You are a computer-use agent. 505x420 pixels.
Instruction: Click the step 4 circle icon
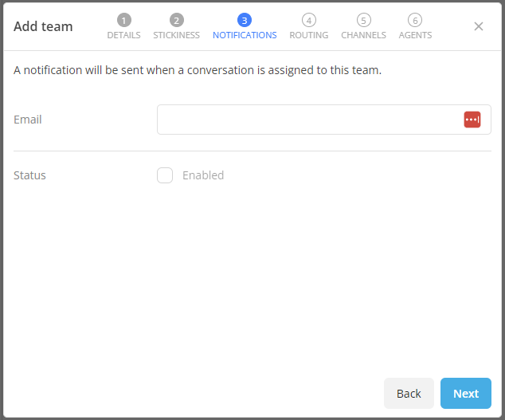[309, 20]
